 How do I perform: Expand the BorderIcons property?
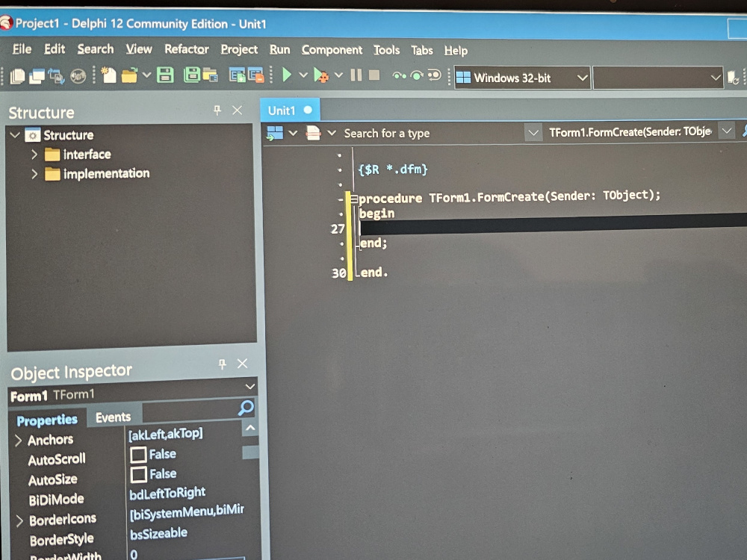[19, 521]
